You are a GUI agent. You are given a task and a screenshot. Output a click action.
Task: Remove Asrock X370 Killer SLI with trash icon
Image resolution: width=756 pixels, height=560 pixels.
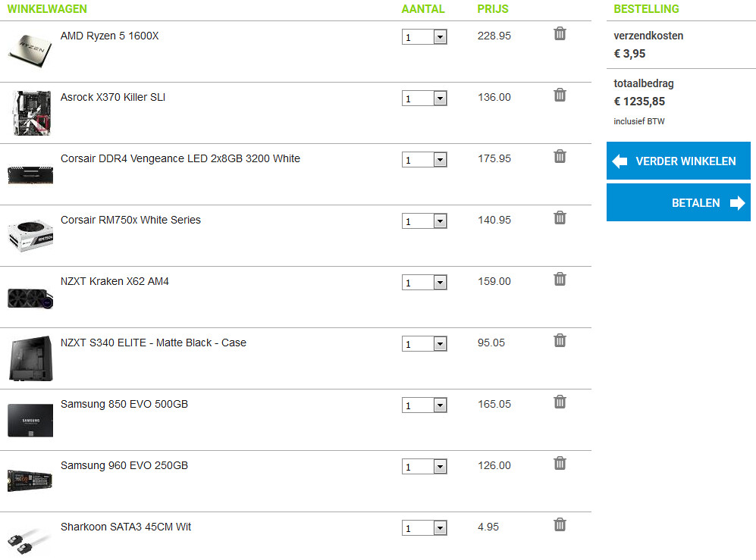560,95
